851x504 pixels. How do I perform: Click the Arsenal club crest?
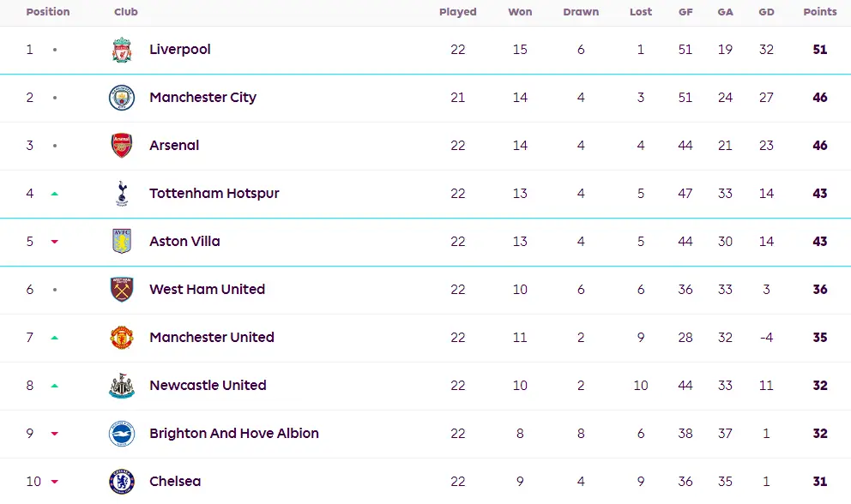(x=122, y=146)
